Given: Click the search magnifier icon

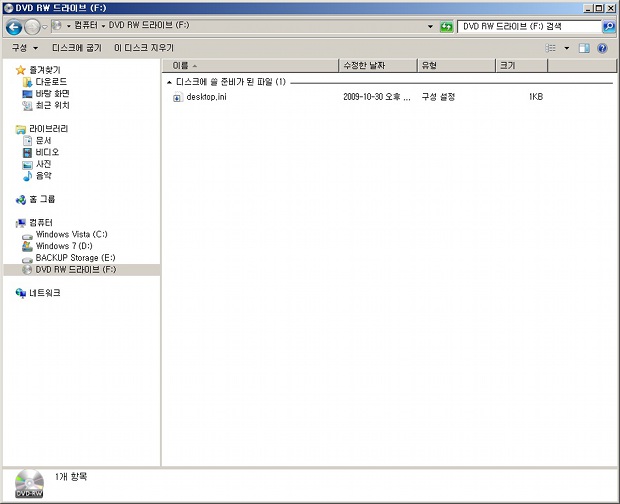Looking at the screenshot, I should [609, 26].
